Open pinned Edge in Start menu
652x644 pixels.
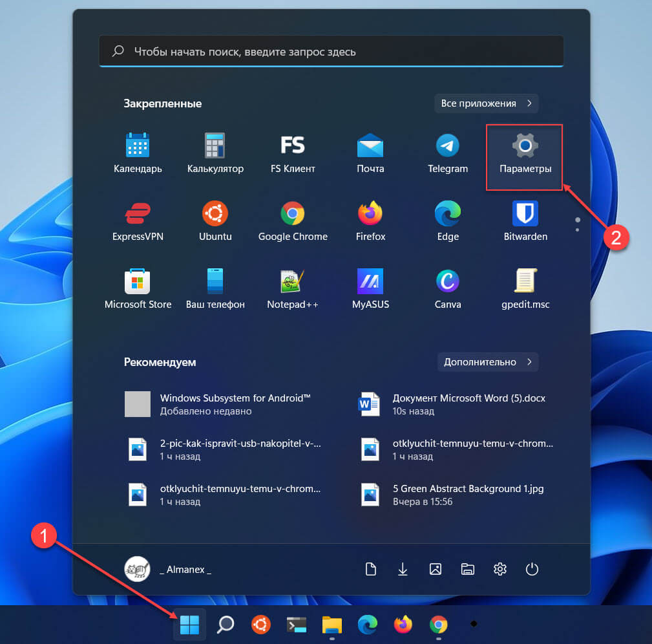click(x=448, y=221)
